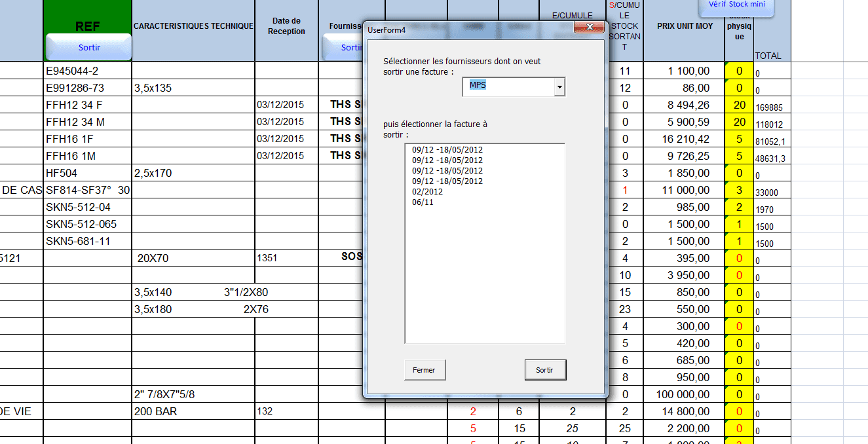The height and width of the screenshot is (444, 868).
Task: Select the 2" 7/8X7"5/8 cell
Action: pyautogui.click(x=193, y=394)
